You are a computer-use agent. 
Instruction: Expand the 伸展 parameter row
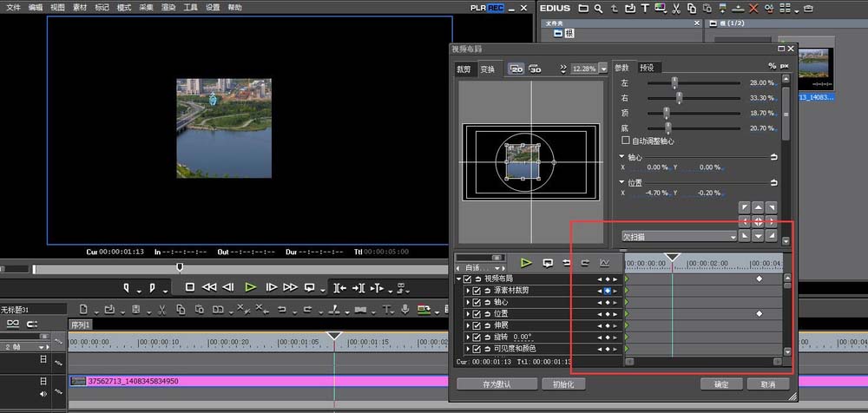point(468,325)
